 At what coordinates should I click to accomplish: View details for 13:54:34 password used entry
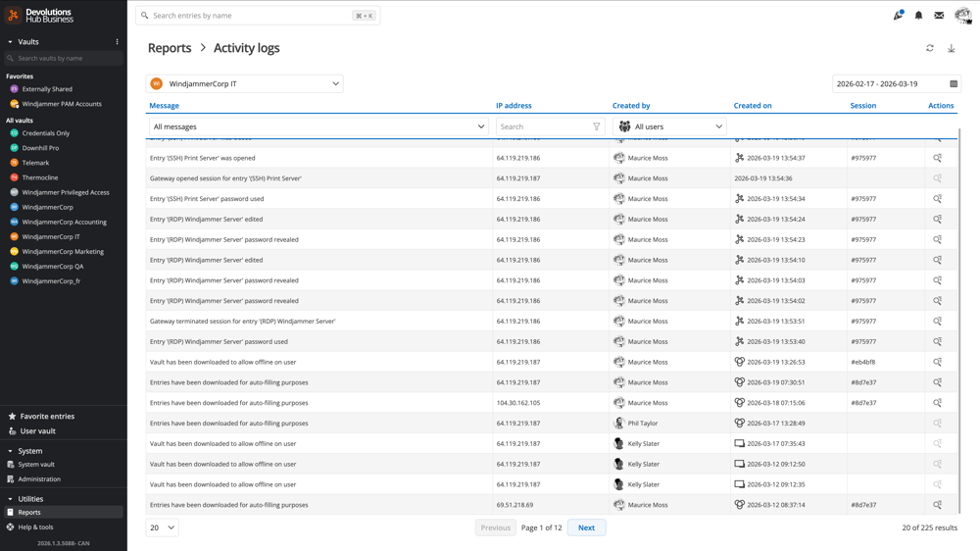[938, 199]
